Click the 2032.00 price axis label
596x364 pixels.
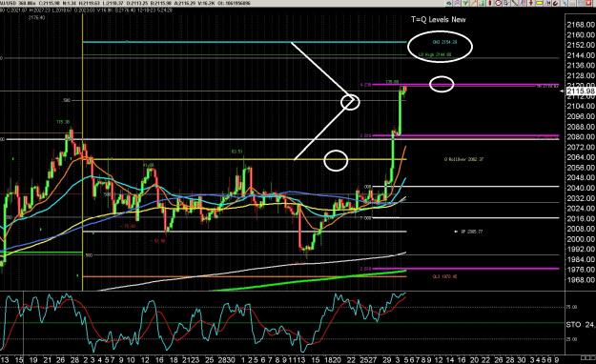click(x=581, y=198)
